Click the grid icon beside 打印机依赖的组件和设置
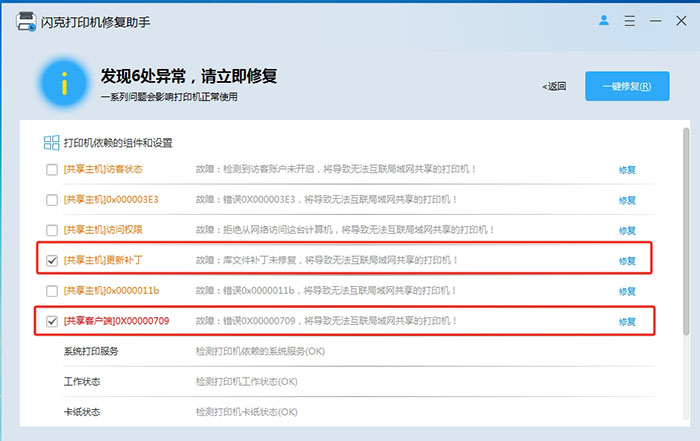This screenshot has height=441, width=700. (x=51, y=143)
